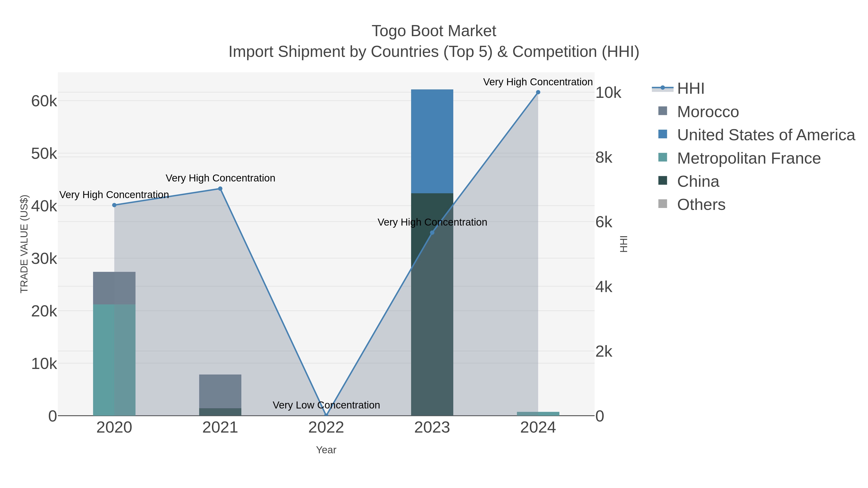This screenshot has height=488, width=868.
Task: Click the 2023 'Very High Concentration' label
Action: tap(432, 222)
